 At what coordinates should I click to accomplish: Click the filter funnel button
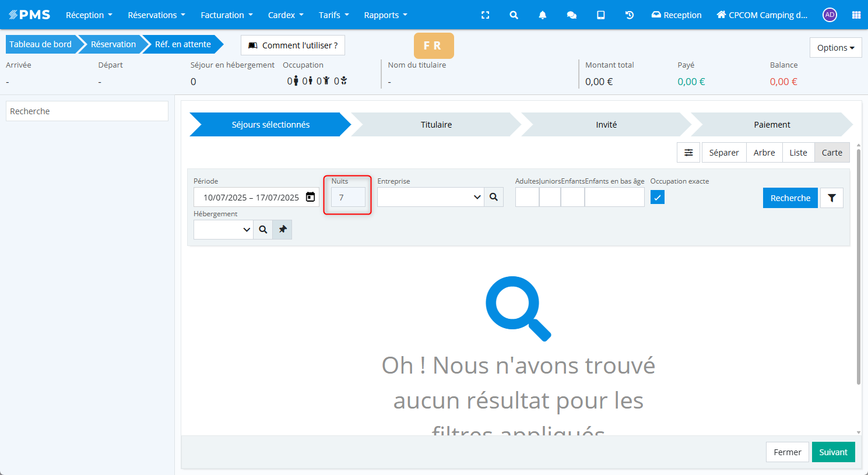832,198
